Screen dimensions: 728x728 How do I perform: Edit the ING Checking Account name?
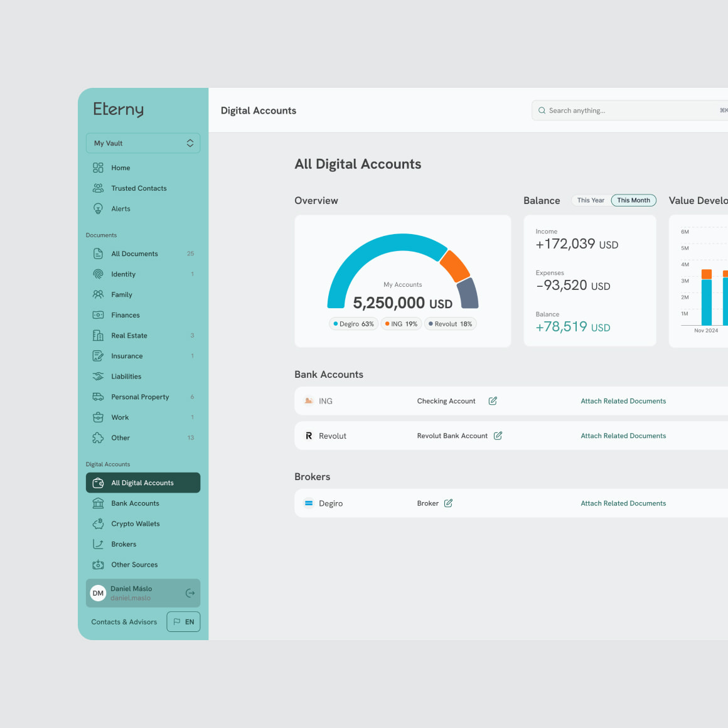493,400
